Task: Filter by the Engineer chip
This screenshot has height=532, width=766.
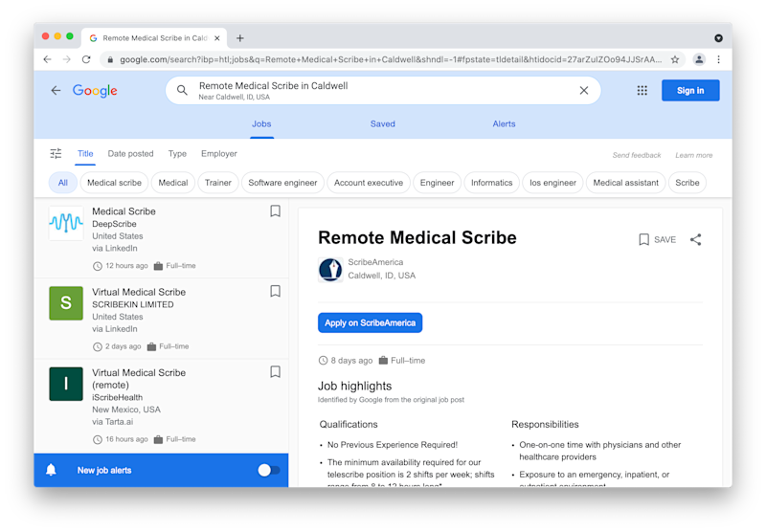Action: 437,183
